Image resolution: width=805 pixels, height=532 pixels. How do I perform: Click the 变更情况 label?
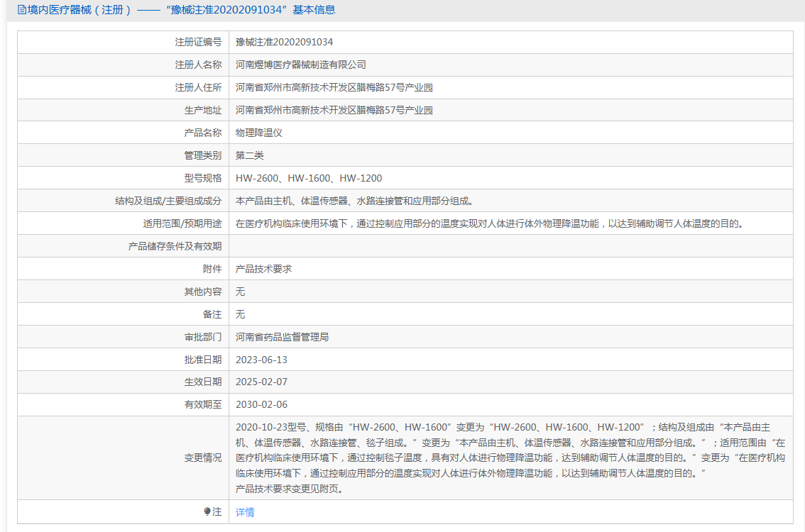coord(203,458)
